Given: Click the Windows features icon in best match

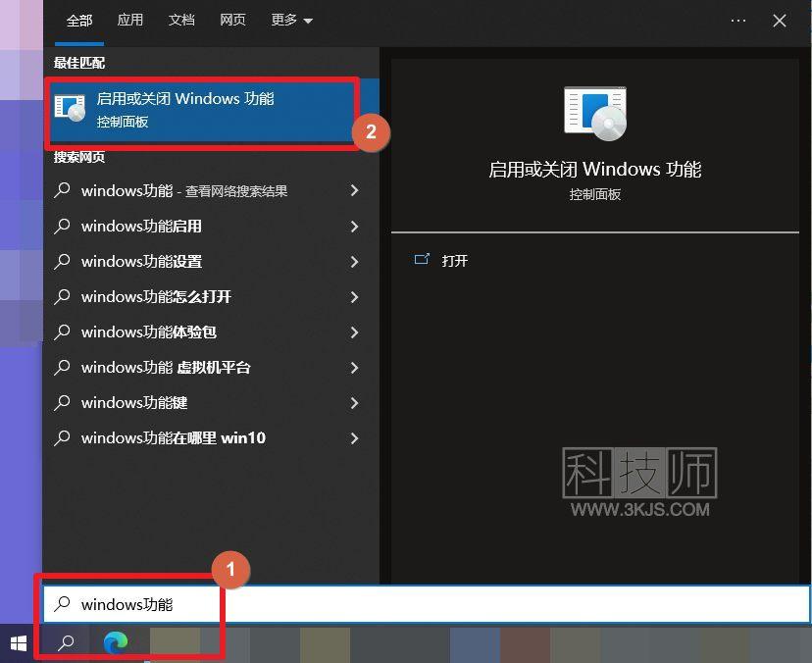Looking at the screenshot, I should pos(70,108).
